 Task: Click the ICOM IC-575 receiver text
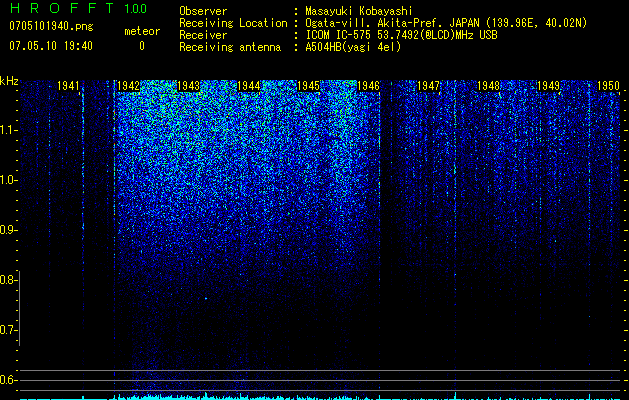[401, 35]
